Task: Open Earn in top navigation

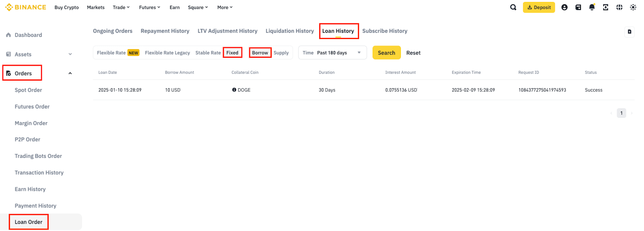Action: (x=175, y=7)
